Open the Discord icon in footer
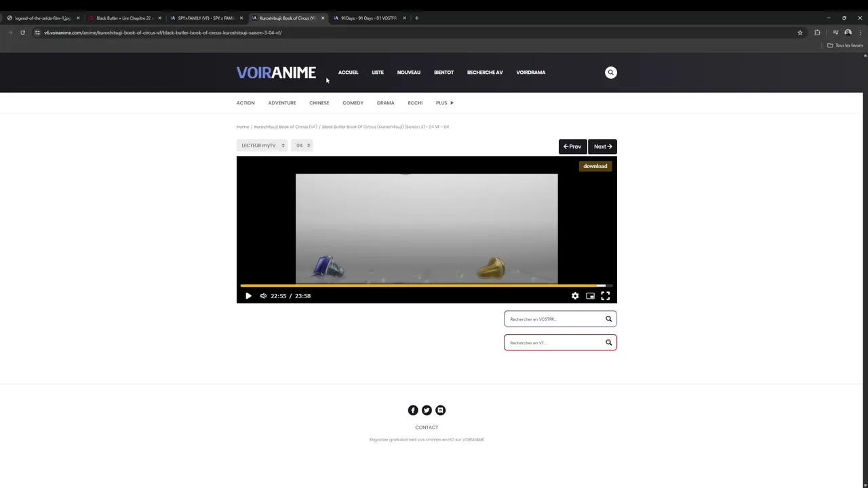 [x=440, y=410]
